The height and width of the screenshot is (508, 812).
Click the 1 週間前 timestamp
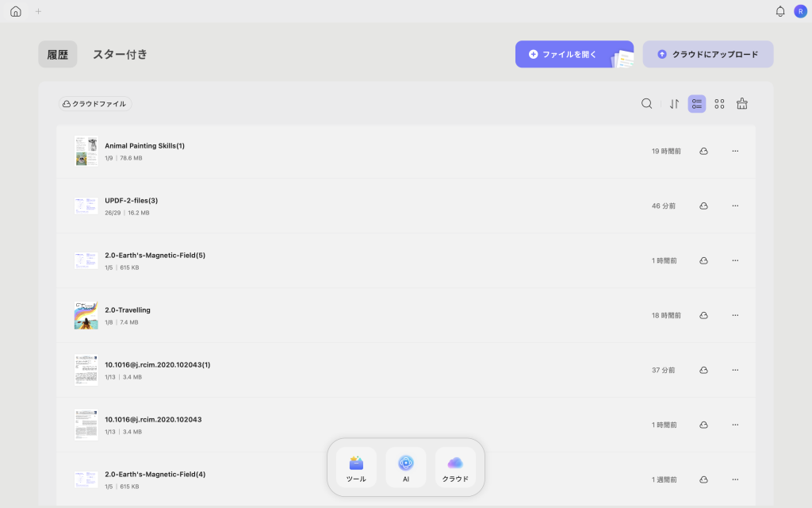[x=664, y=479]
